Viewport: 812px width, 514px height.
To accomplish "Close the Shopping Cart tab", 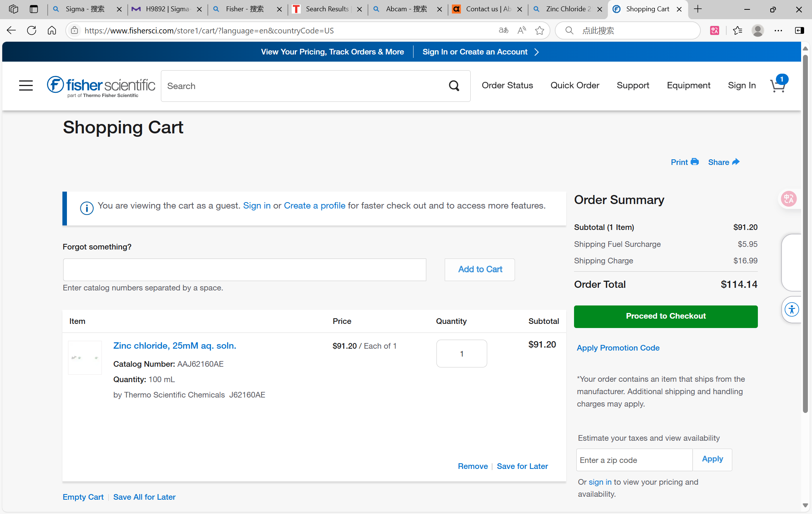I will pyautogui.click(x=679, y=9).
